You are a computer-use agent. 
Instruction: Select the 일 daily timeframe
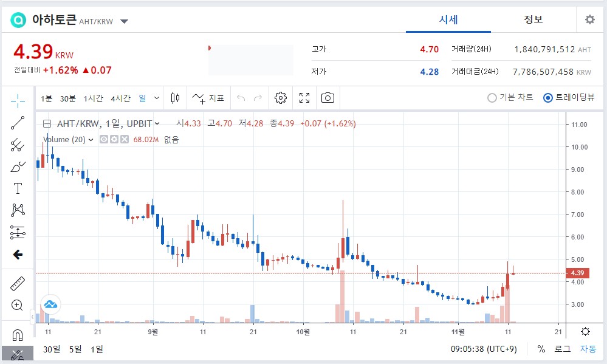(142, 98)
